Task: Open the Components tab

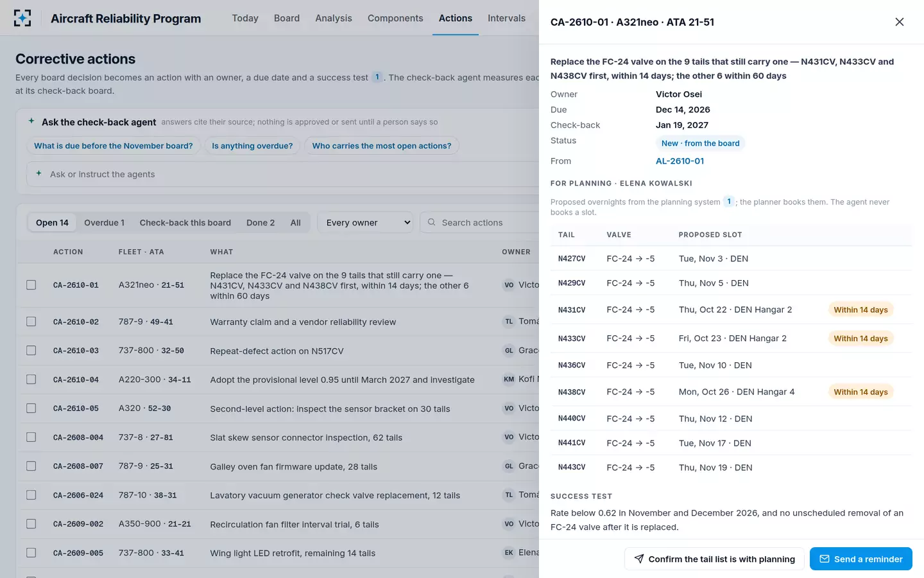Action: [395, 18]
